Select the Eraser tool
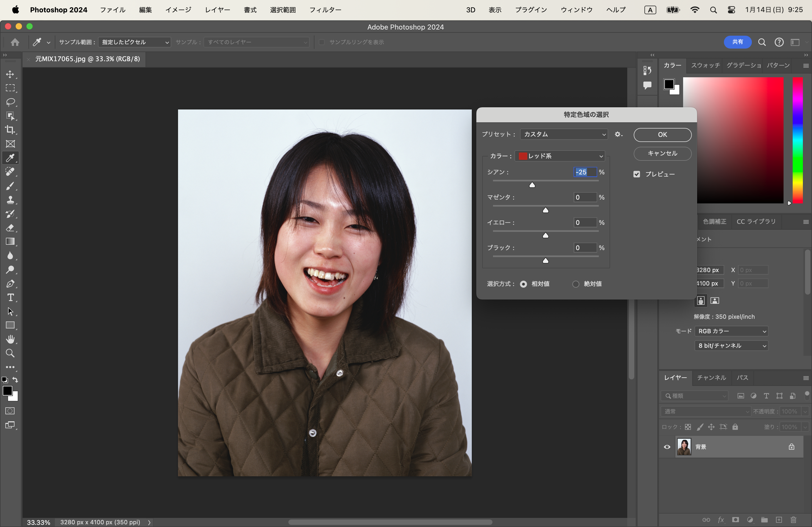Viewport: 812px width, 527px height. (10, 228)
